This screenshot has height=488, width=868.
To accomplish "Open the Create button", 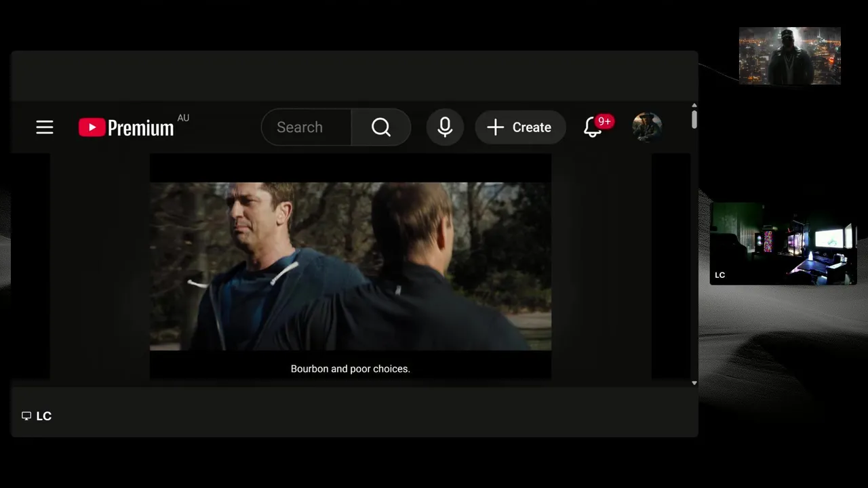I will coord(520,127).
